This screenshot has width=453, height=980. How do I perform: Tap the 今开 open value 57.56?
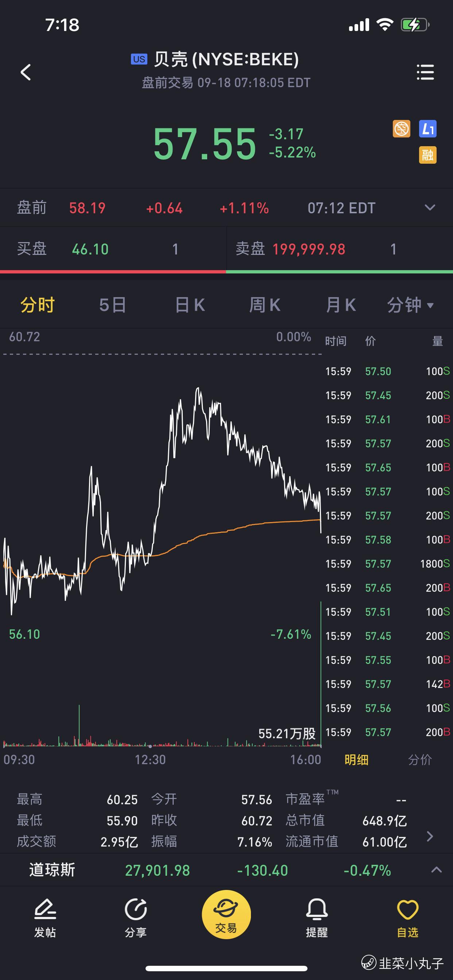tap(256, 800)
